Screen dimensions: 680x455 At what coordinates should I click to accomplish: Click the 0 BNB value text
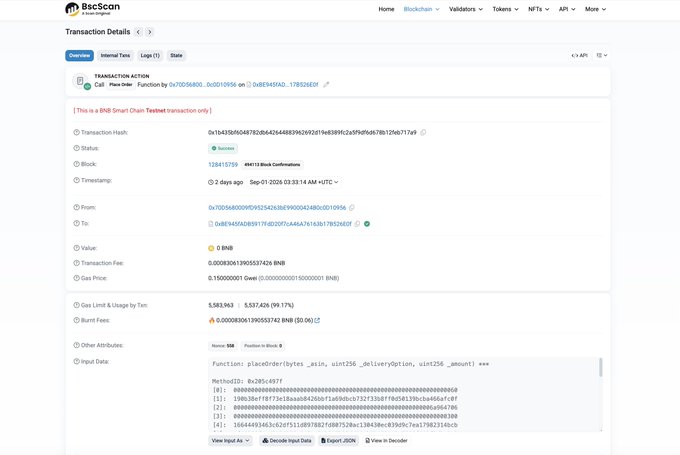point(225,248)
